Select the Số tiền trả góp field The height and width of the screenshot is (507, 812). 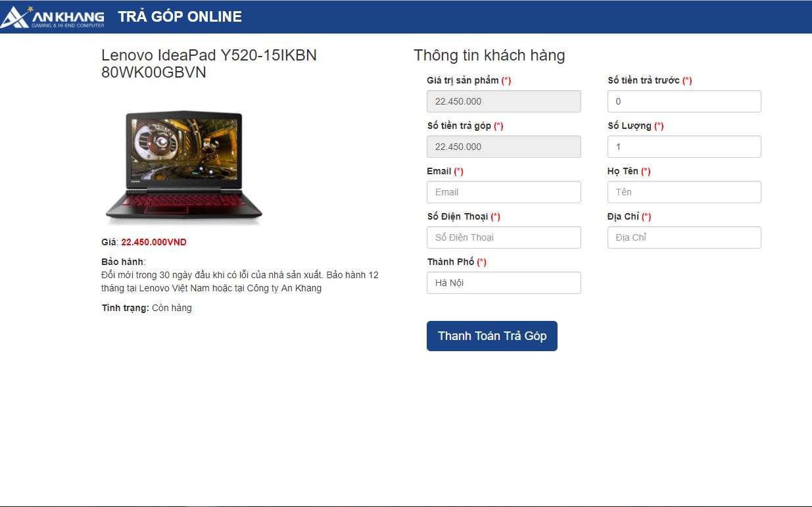(x=504, y=147)
